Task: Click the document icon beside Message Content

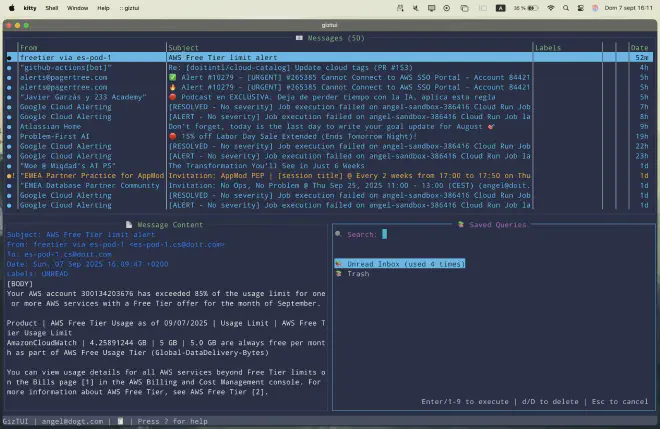Action: [x=129, y=225]
